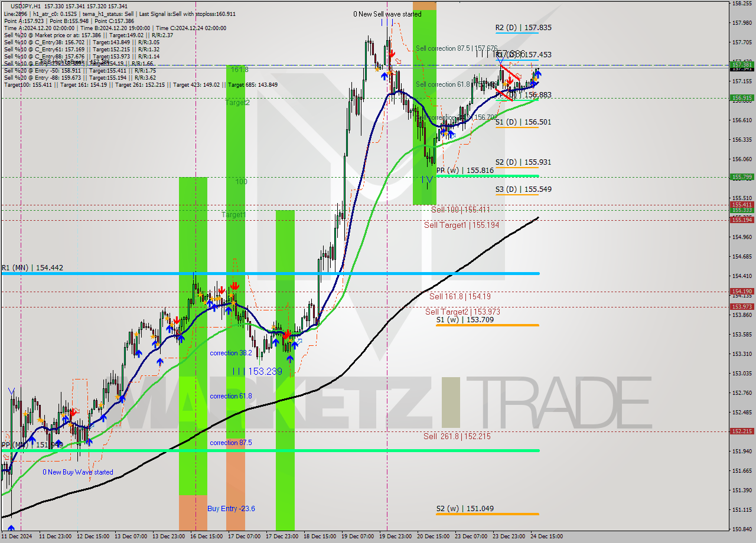Image resolution: width=756 pixels, height=543 pixels.
Task: Click the 'Sell 161.8 | 154.19' label
Action: [x=460, y=297]
